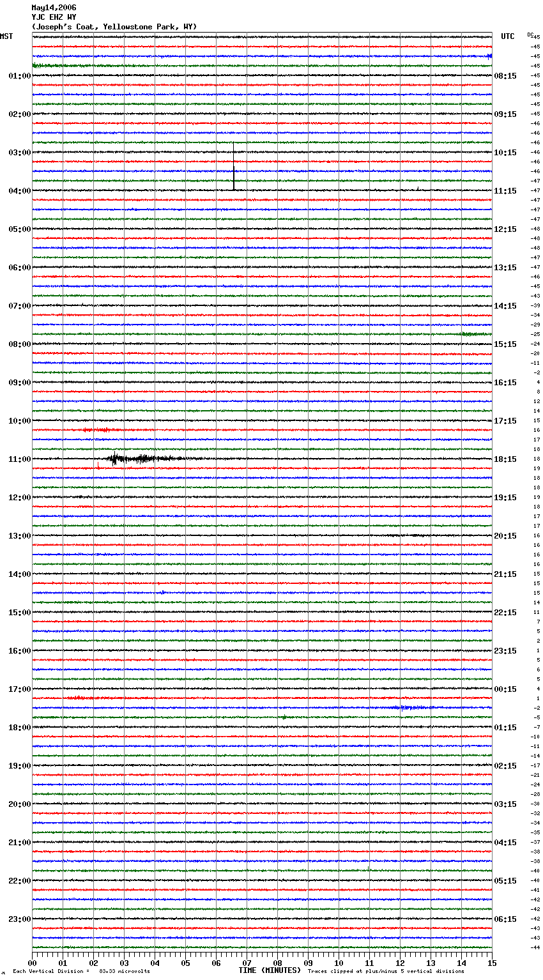The width and height of the screenshot is (543, 980).
Task: Click the "05:15" UTC time label
Action: (505, 881)
